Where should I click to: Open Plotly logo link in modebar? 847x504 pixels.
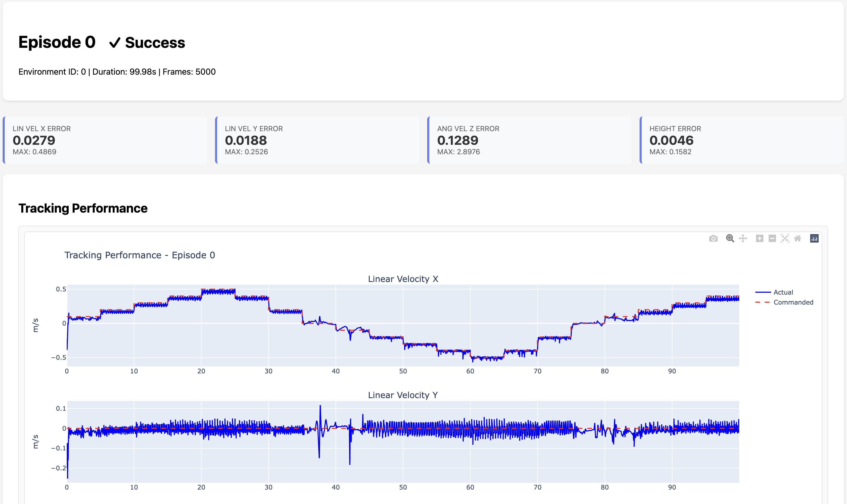[814, 238]
